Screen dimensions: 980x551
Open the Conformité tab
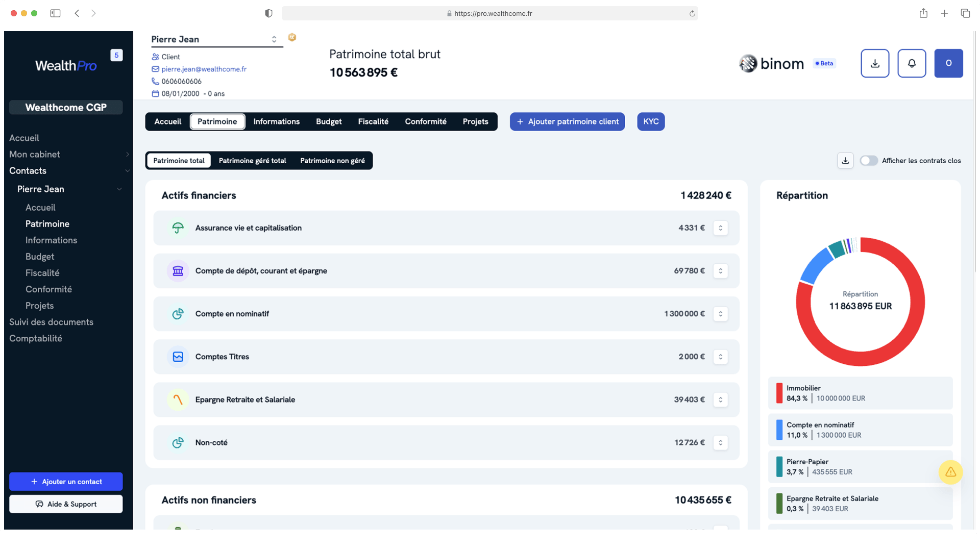(426, 121)
